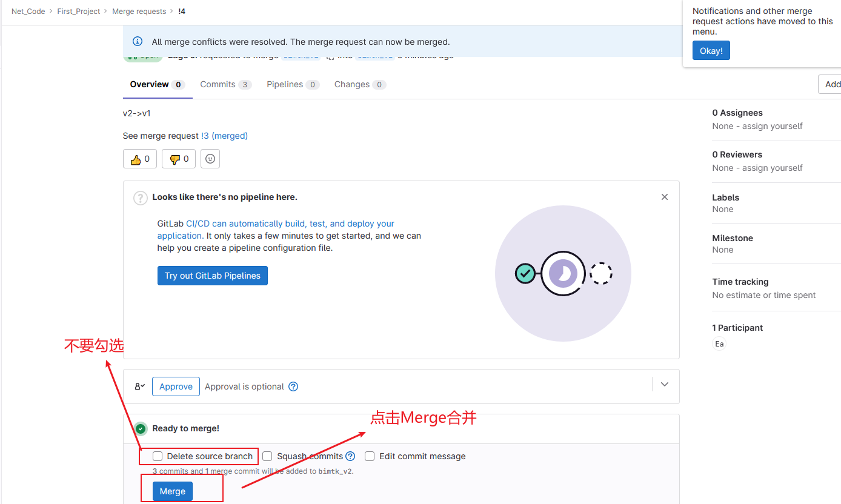Image resolution: width=841 pixels, height=504 pixels.
Task: Open merge request !3 (merged) link
Action: click(x=224, y=136)
